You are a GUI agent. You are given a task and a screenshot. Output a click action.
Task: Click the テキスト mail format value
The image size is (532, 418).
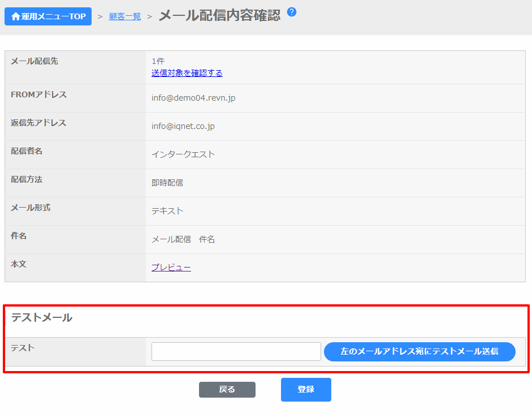(167, 211)
